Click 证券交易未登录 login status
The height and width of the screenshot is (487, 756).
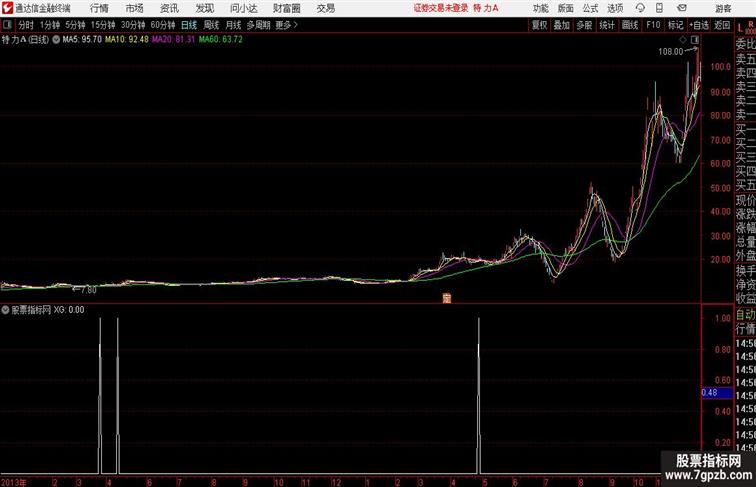point(441,8)
